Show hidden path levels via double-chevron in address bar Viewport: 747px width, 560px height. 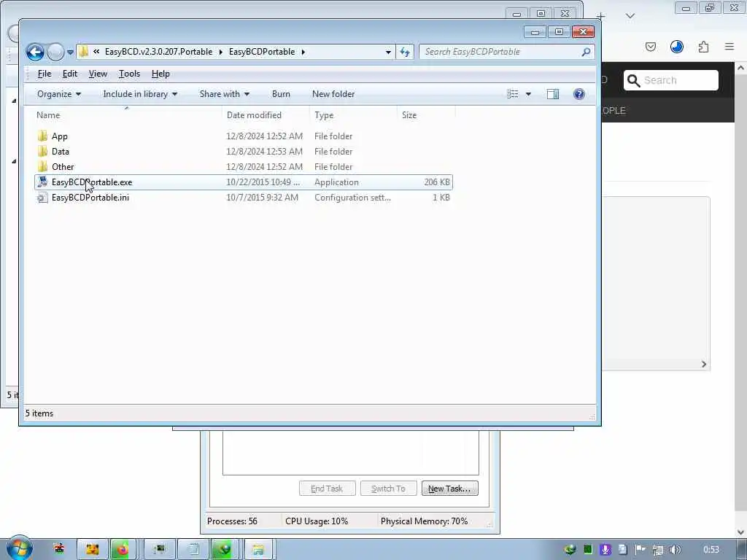pos(96,52)
